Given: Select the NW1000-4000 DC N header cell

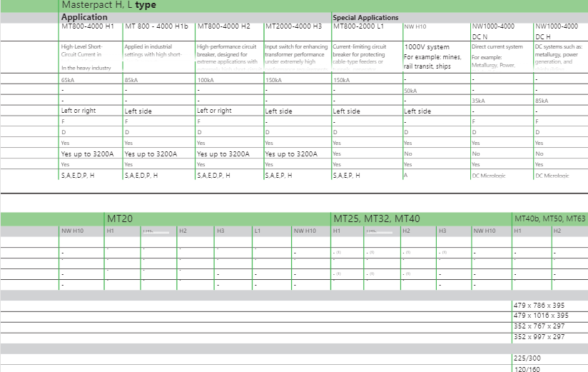Looking at the screenshot, I should point(493,31).
